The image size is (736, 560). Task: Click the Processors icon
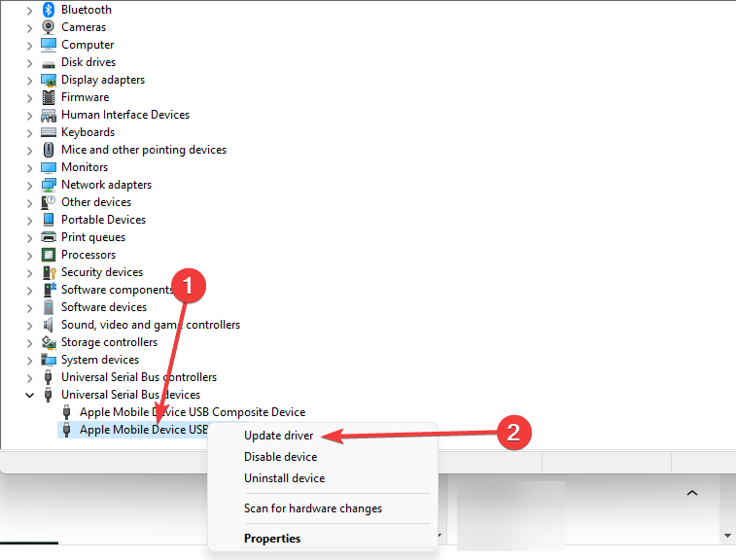pos(49,255)
